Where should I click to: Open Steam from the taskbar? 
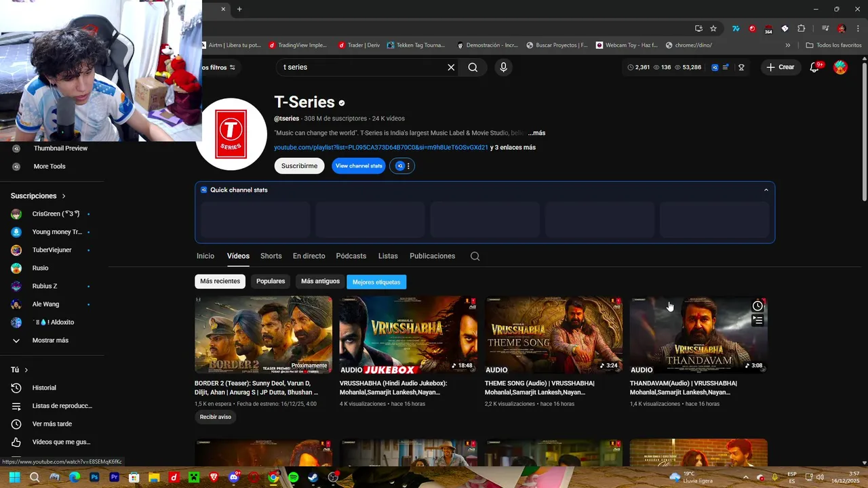(x=313, y=477)
